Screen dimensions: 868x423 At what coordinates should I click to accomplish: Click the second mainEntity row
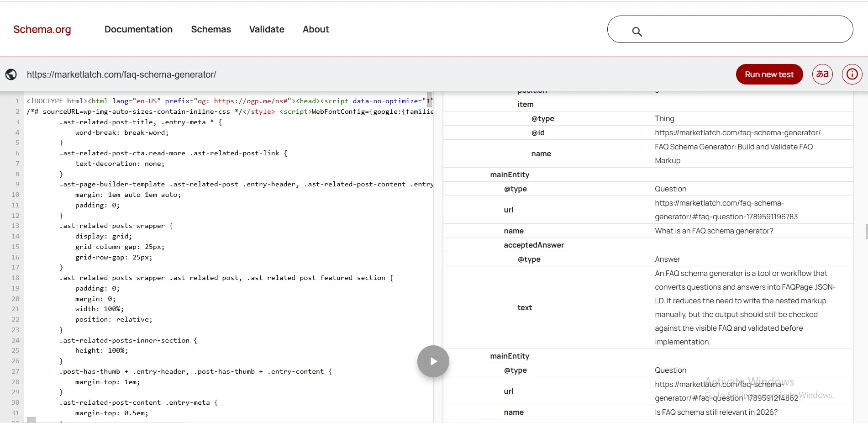[648, 356]
